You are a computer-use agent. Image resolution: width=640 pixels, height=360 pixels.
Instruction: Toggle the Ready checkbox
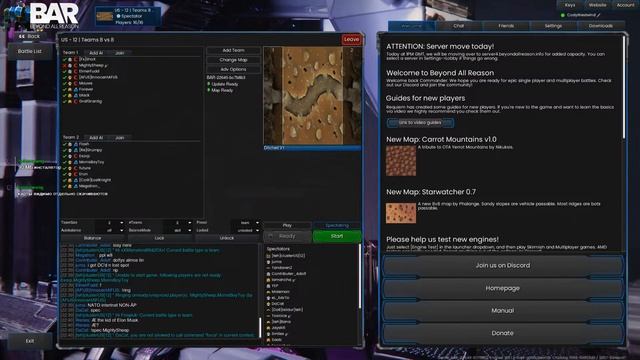[x=270, y=236]
